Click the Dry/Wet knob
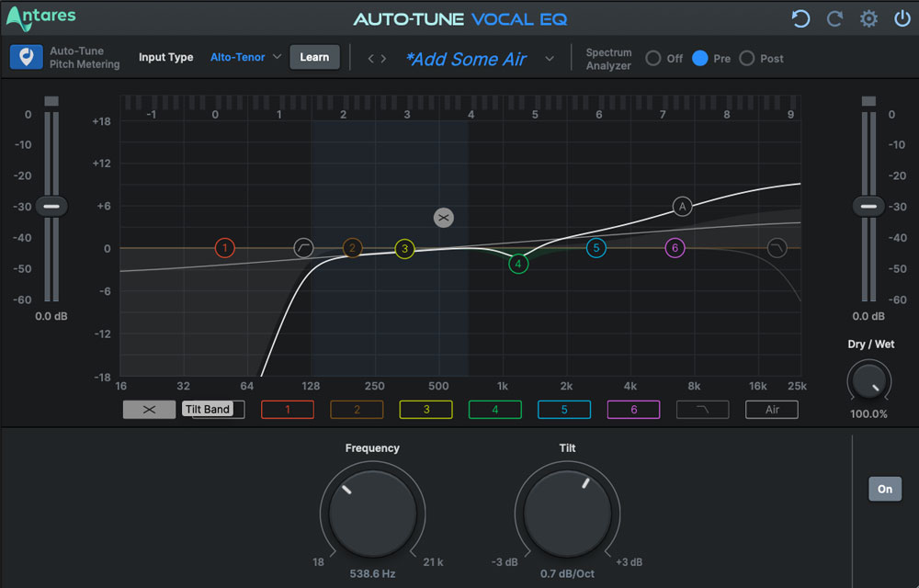Image resolution: width=919 pixels, height=588 pixels. coord(868,381)
